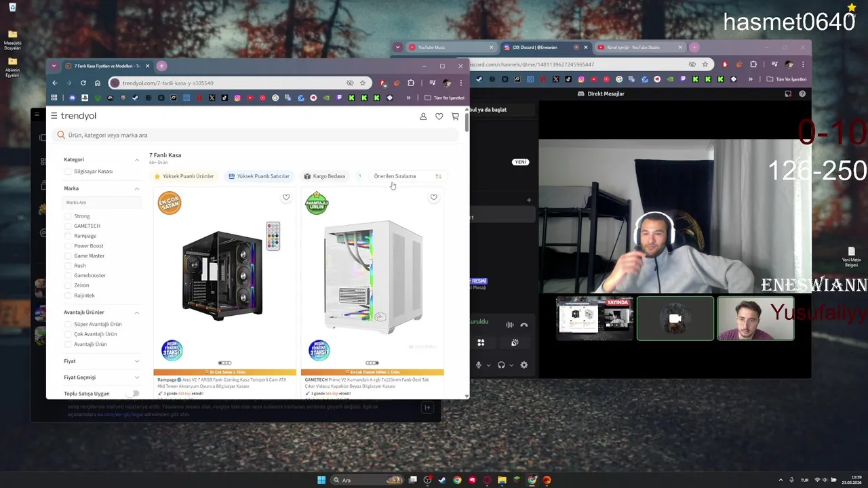The height and width of the screenshot is (488, 868).
Task: Filter by Yüksek Puanlı Ürünler
Action: [x=184, y=176]
